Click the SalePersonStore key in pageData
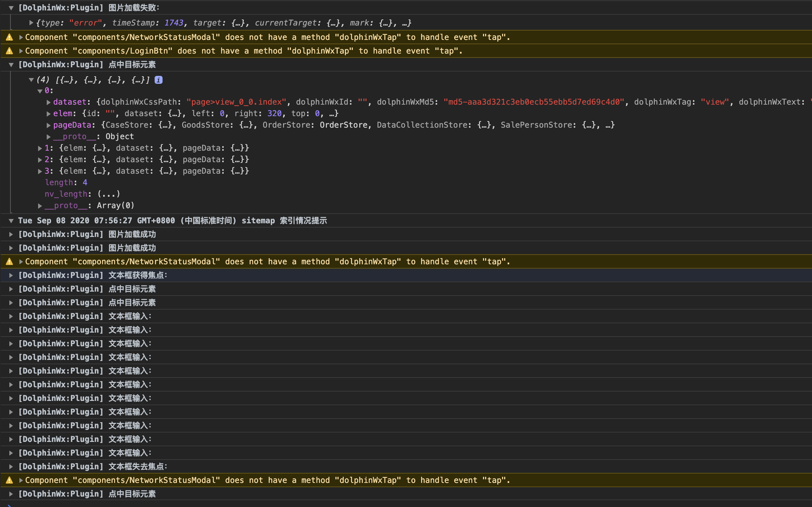This screenshot has height=507, width=812. 537,125
